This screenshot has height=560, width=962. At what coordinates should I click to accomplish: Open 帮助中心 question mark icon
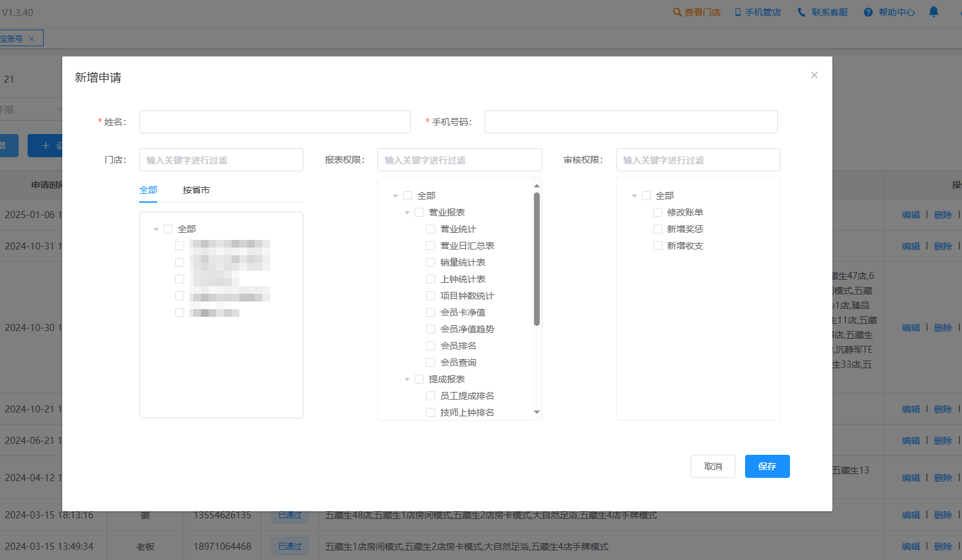tap(868, 12)
